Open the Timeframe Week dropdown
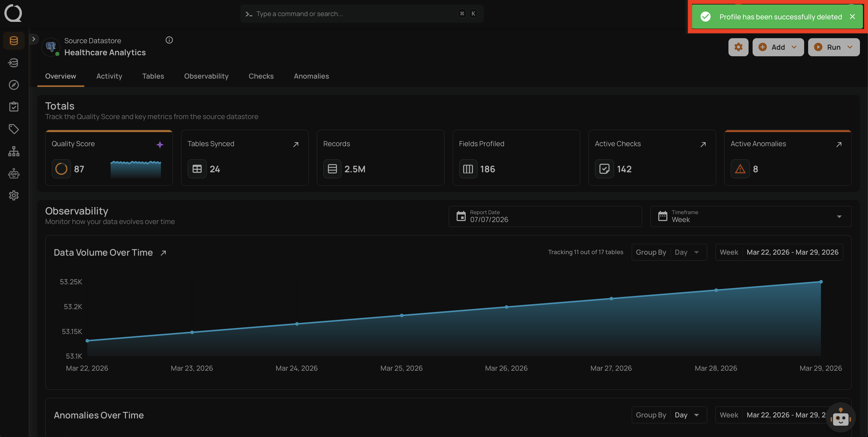868x437 pixels. (x=751, y=216)
